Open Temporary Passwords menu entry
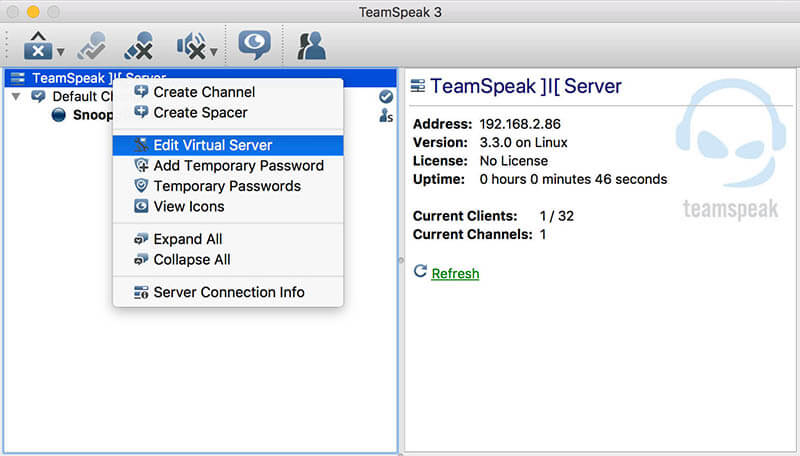800x456 pixels. [x=228, y=186]
